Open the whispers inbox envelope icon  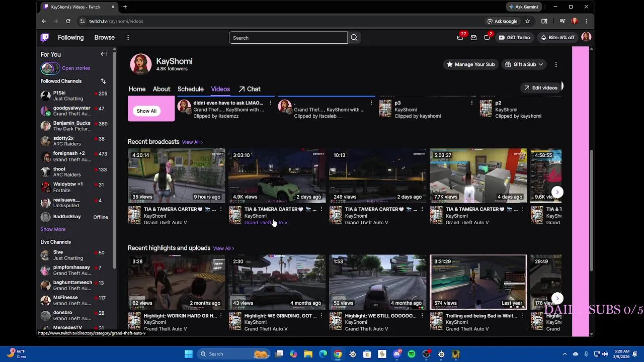tap(473, 38)
